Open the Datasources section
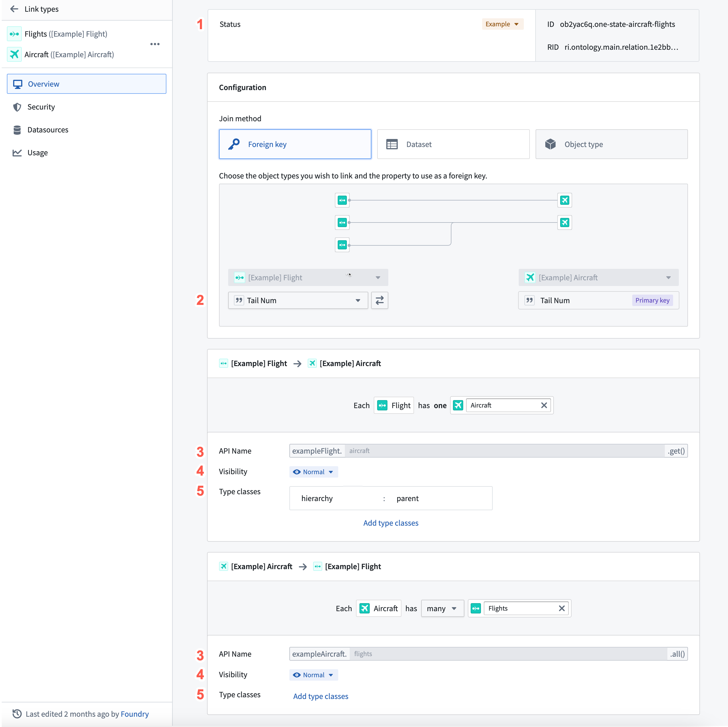Image resolution: width=728 pixels, height=727 pixels. [86, 130]
